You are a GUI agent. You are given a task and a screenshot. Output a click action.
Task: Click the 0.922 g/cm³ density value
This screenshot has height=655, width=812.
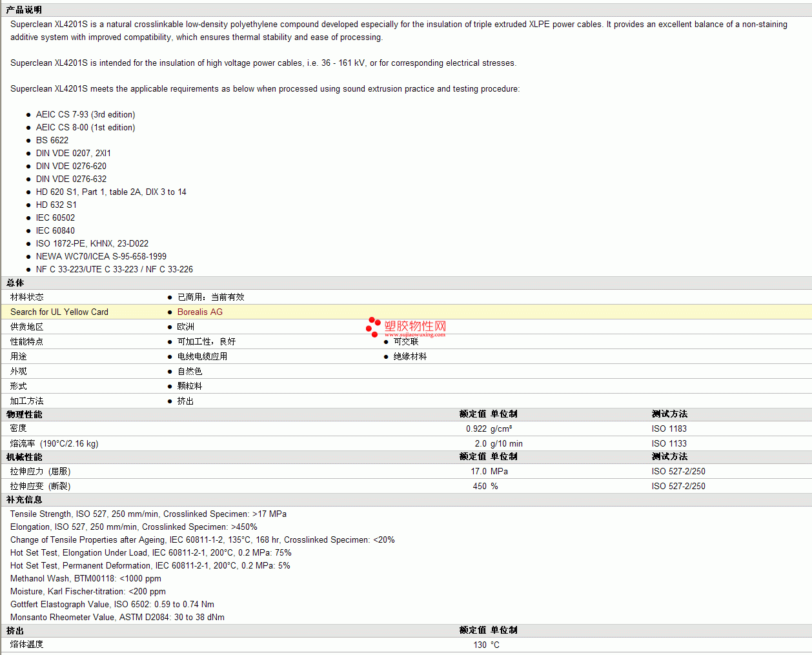point(489,428)
